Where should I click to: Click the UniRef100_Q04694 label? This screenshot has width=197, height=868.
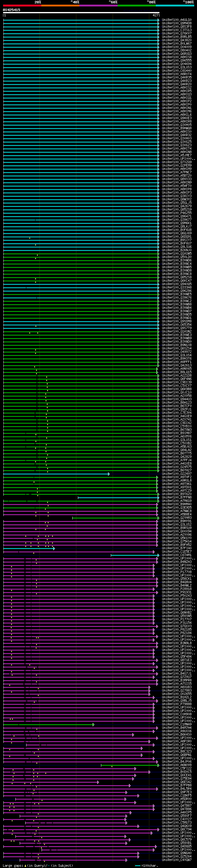[x=177, y=64]
